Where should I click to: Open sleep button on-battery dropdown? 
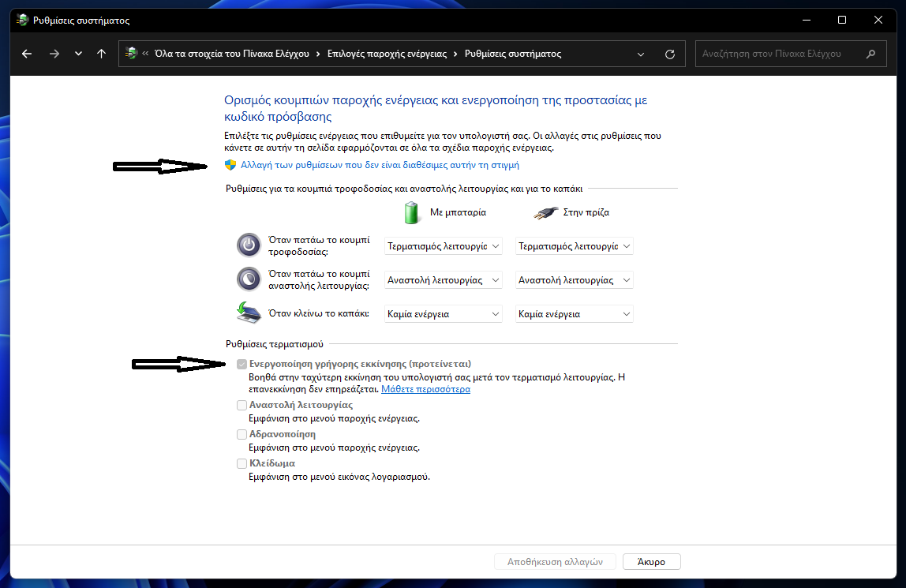coord(443,280)
